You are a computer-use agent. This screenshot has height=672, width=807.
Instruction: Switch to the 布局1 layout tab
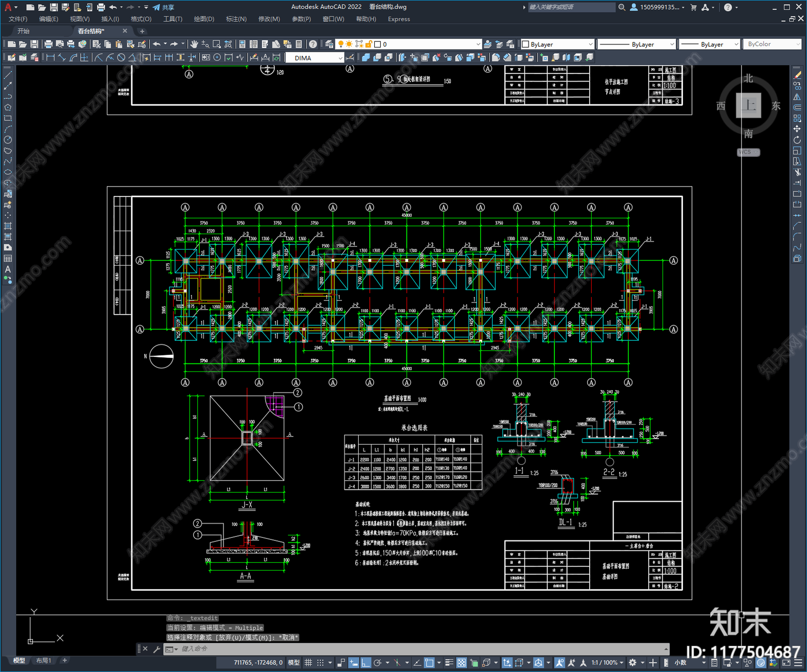(x=44, y=660)
